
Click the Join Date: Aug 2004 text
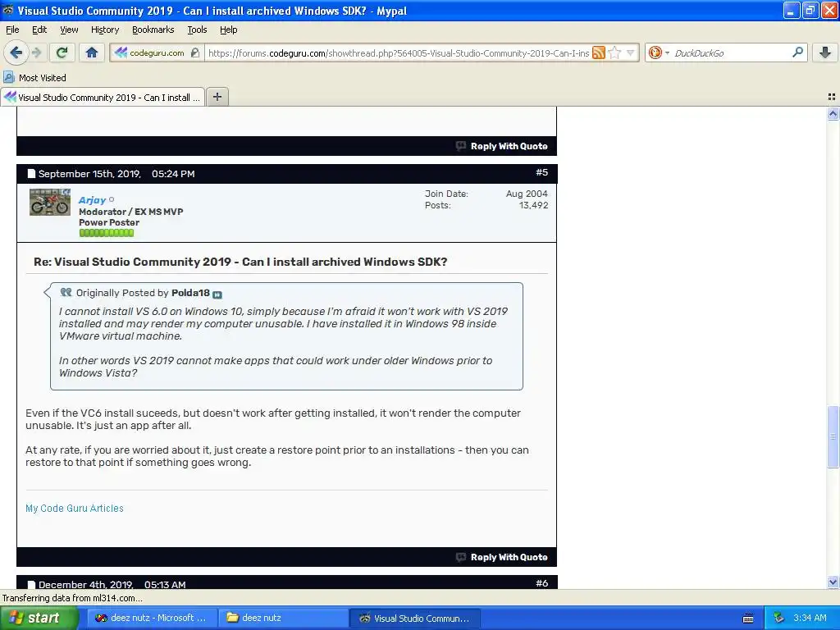(x=486, y=194)
